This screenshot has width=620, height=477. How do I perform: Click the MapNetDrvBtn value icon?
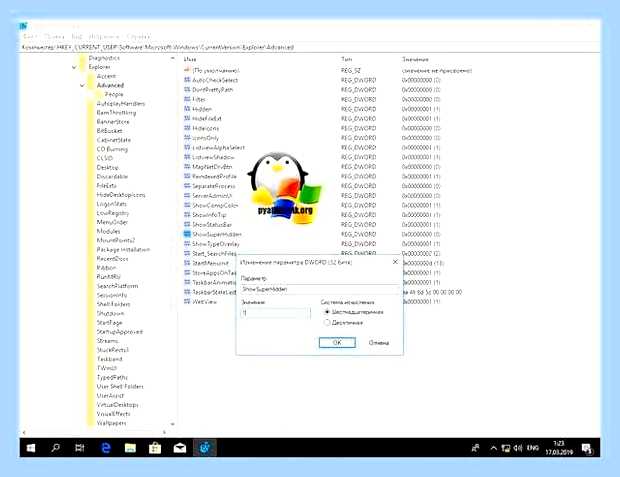pos(187,167)
